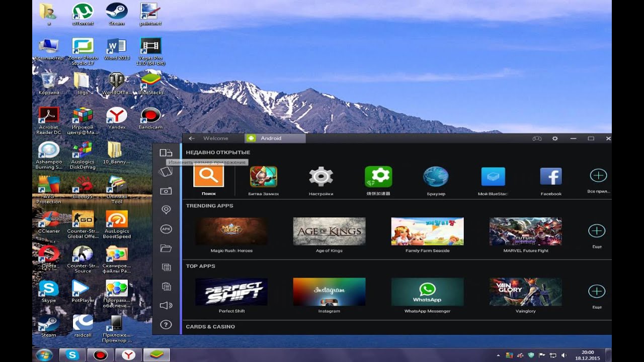Select the World of Tanks desktop icon
The width and height of the screenshot is (644, 362).
pos(117,83)
